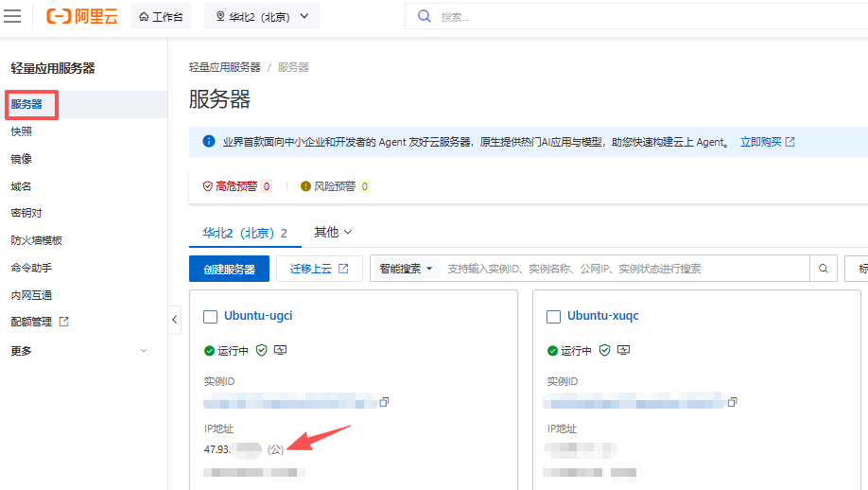Click the remote connect monitor icon on Ubuntu-ugci
The image size is (868, 490).
pos(280,350)
